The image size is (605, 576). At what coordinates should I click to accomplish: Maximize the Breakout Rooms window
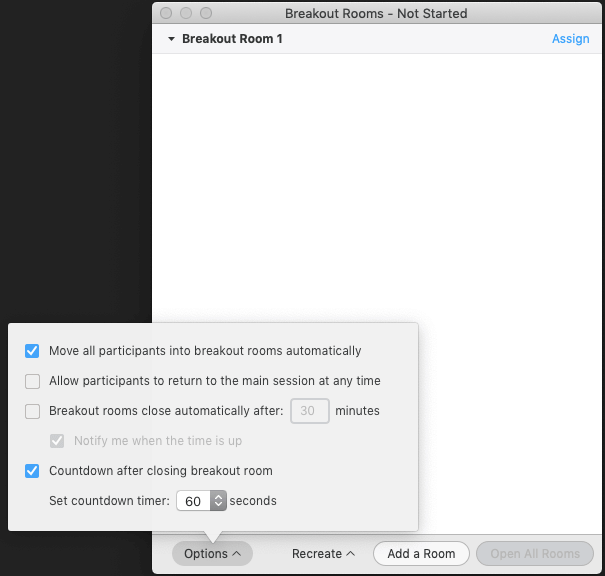(206, 13)
